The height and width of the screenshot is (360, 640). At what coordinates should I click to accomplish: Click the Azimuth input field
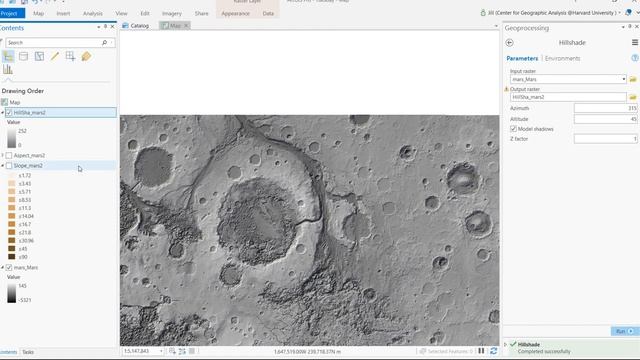tap(606, 108)
